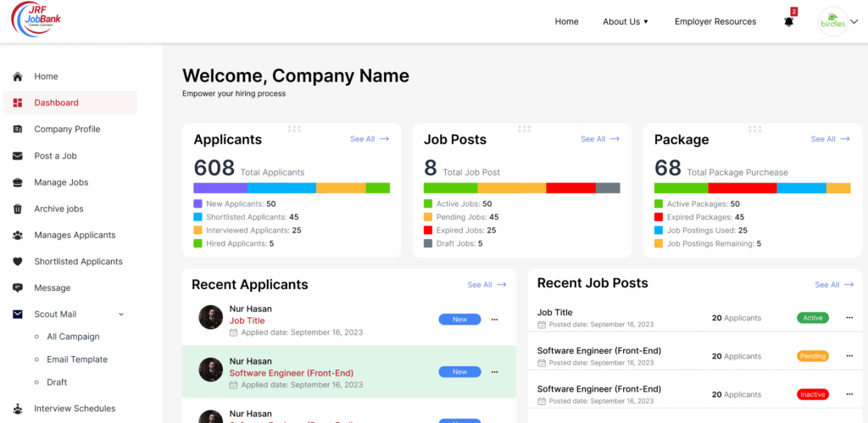
Task: Click the notification bell icon
Action: point(789,22)
